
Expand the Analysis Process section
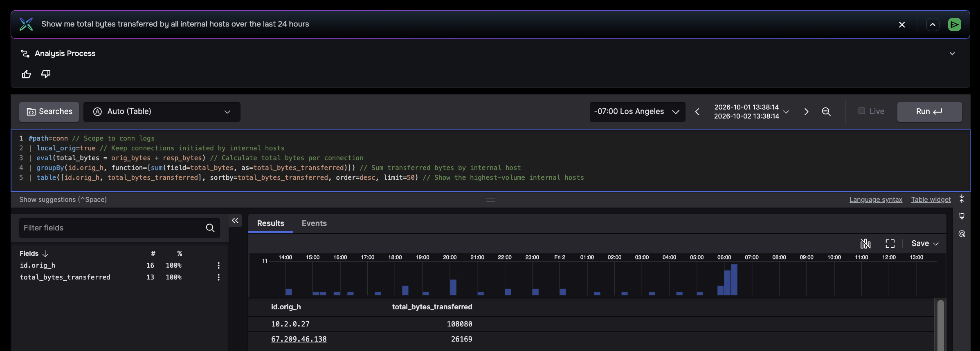(952, 54)
